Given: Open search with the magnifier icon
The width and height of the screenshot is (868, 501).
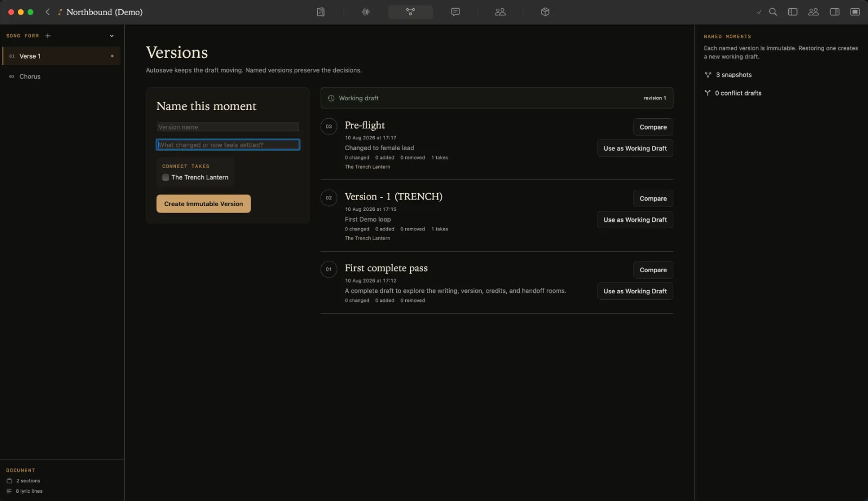Looking at the screenshot, I should coord(773,12).
